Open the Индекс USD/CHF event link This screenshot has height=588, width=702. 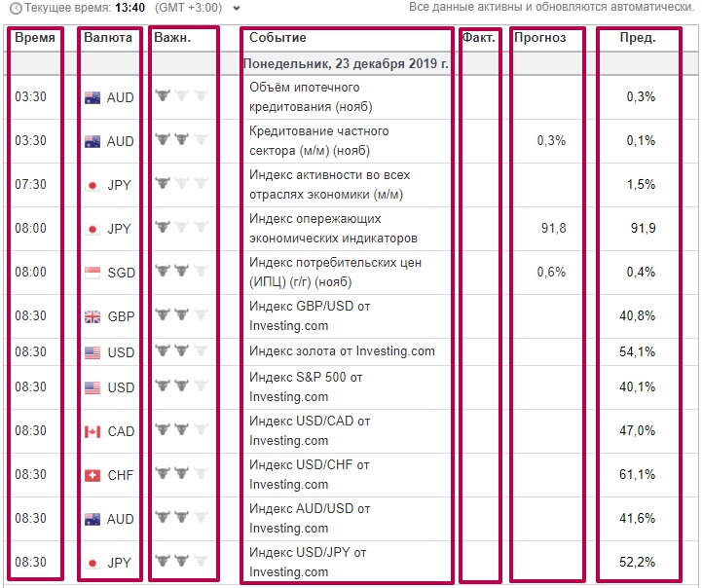(x=310, y=474)
